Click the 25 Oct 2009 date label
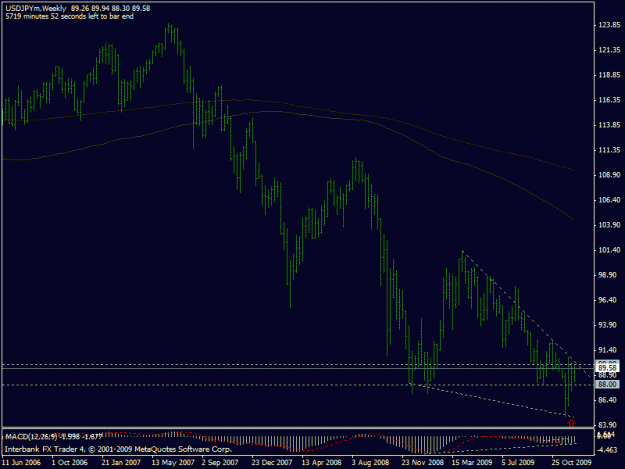Viewport: 625px width, 469px height. [572, 463]
